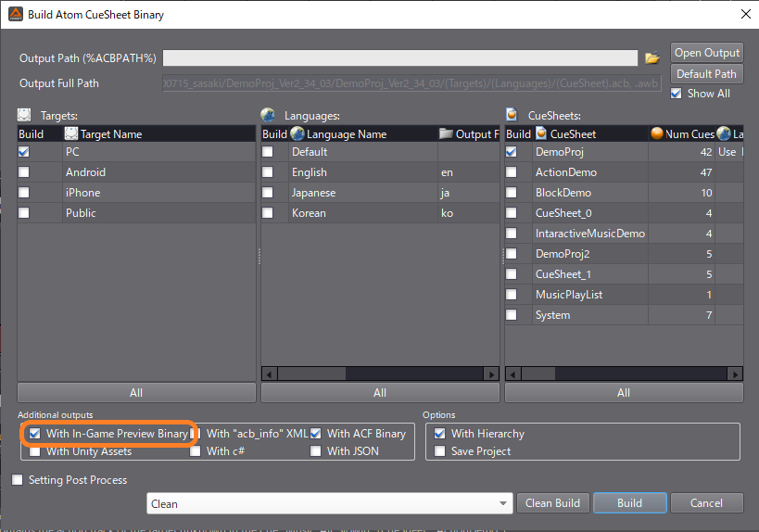
Task: Click the Default Path button
Action: click(707, 73)
